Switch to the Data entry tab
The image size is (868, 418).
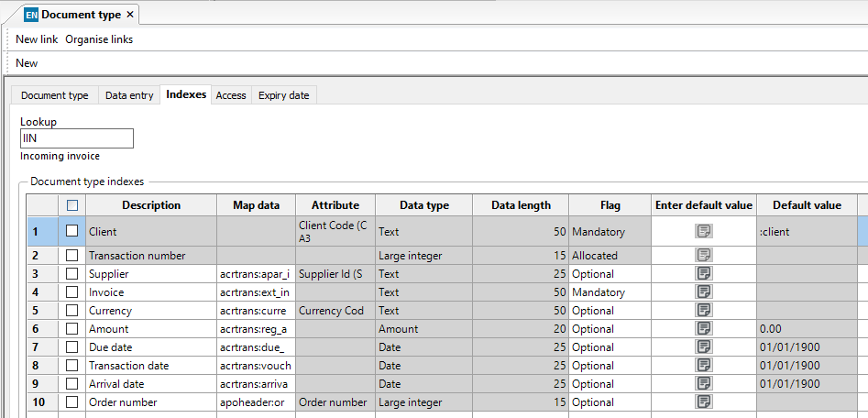point(129,95)
